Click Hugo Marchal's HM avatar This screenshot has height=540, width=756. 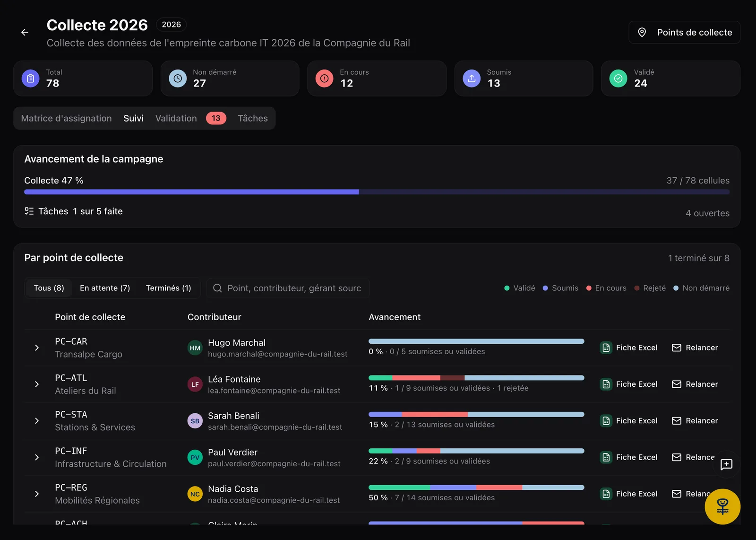click(195, 348)
